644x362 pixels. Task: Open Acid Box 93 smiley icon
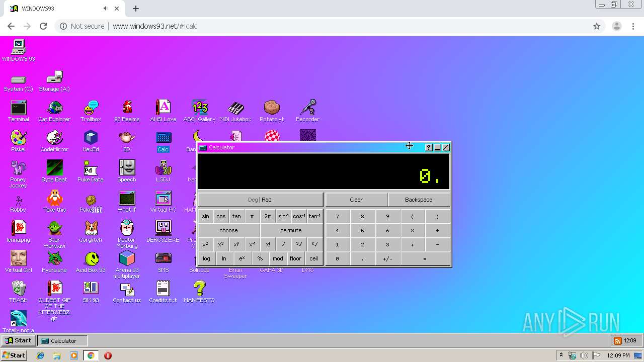(x=91, y=262)
